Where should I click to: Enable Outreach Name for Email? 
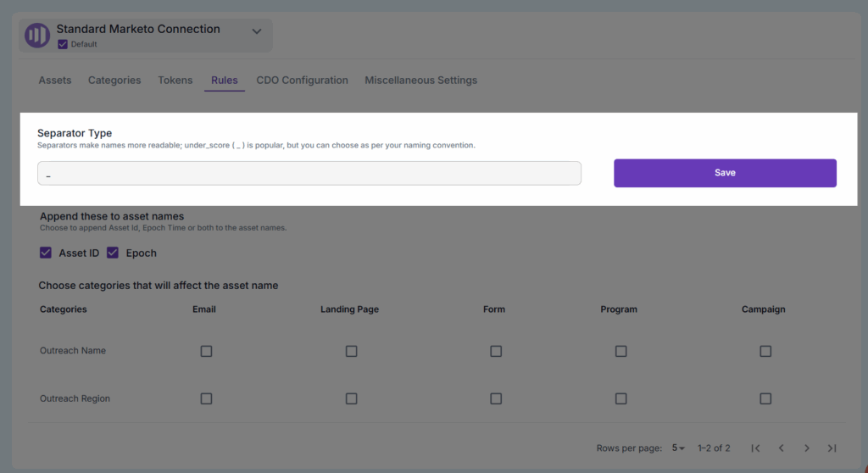pyautogui.click(x=206, y=351)
